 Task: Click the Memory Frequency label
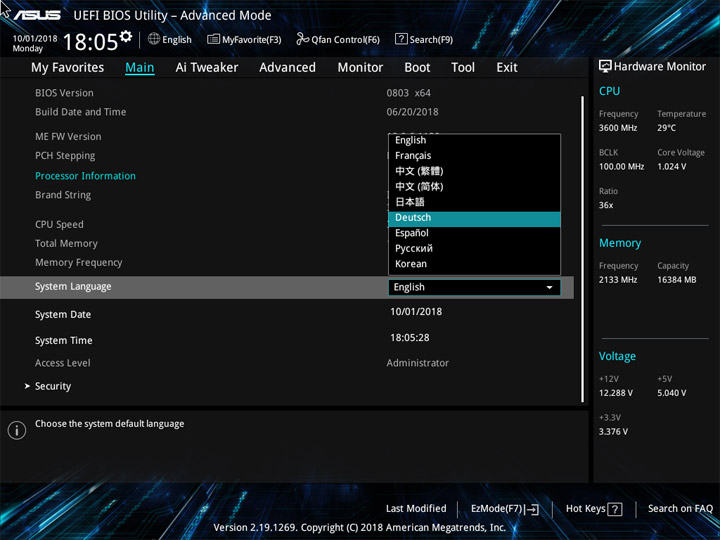pos(79,263)
